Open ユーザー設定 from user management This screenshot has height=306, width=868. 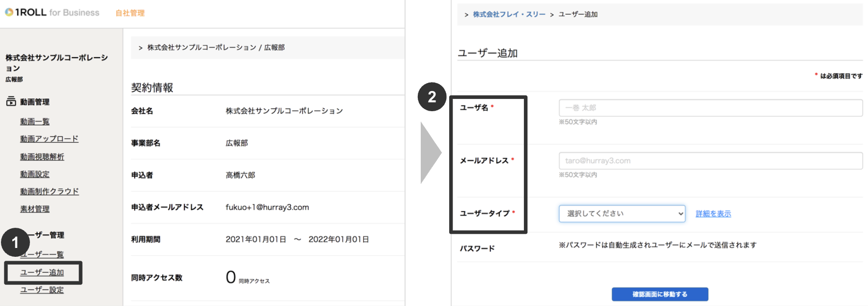41,290
